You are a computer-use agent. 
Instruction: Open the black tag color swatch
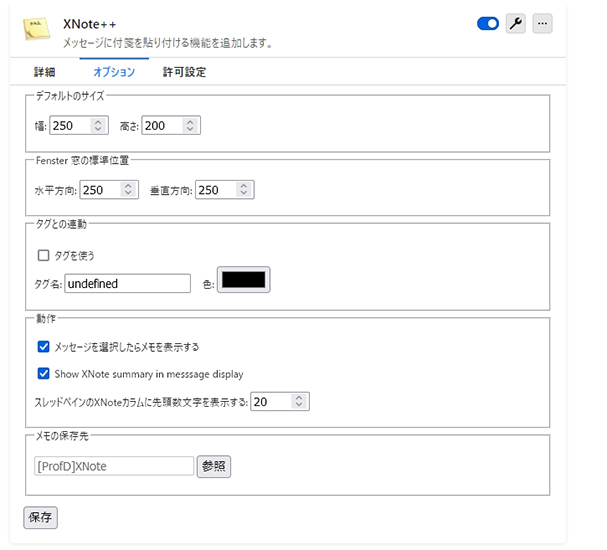(x=244, y=281)
